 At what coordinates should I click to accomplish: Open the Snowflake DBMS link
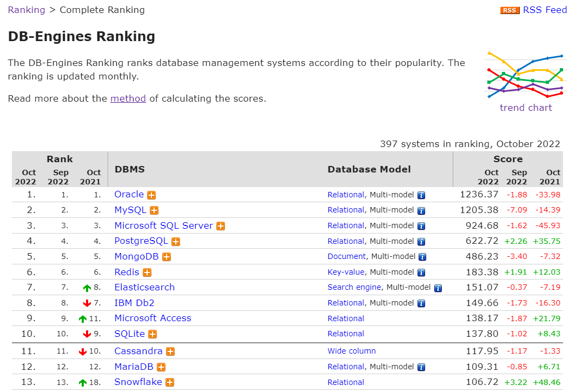138,382
